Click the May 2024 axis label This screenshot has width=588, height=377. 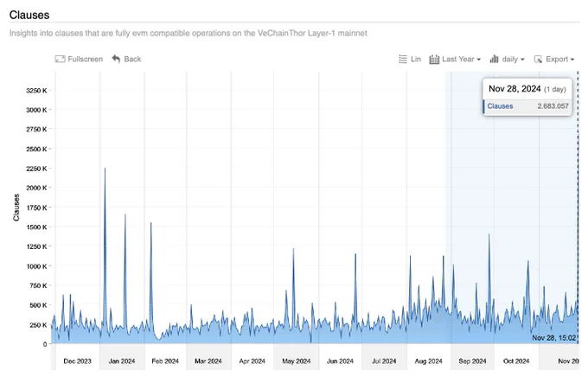pyautogui.click(x=297, y=361)
